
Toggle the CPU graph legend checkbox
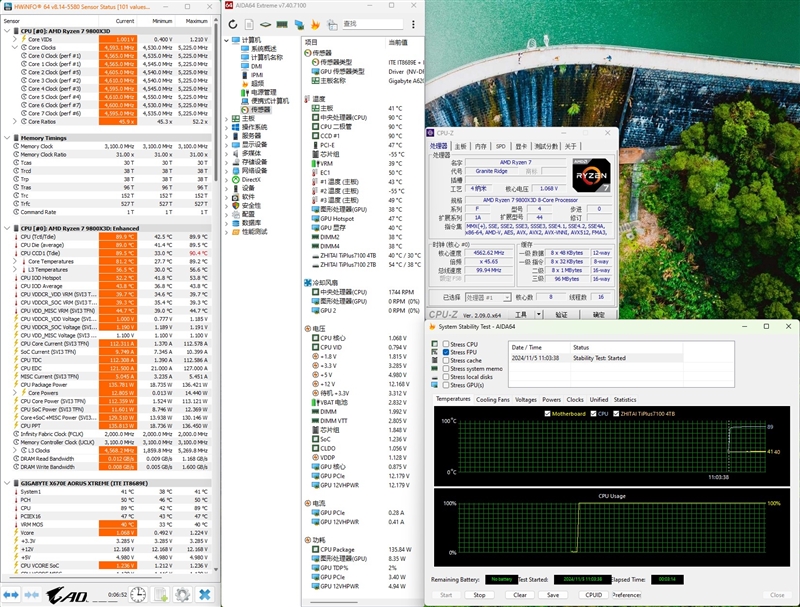pyautogui.click(x=593, y=414)
